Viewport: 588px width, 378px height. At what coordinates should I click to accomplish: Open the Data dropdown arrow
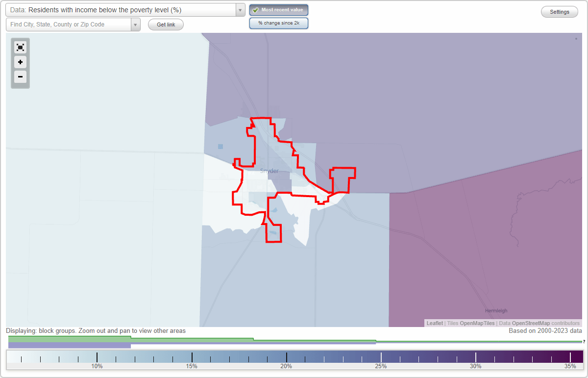click(239, 10)
